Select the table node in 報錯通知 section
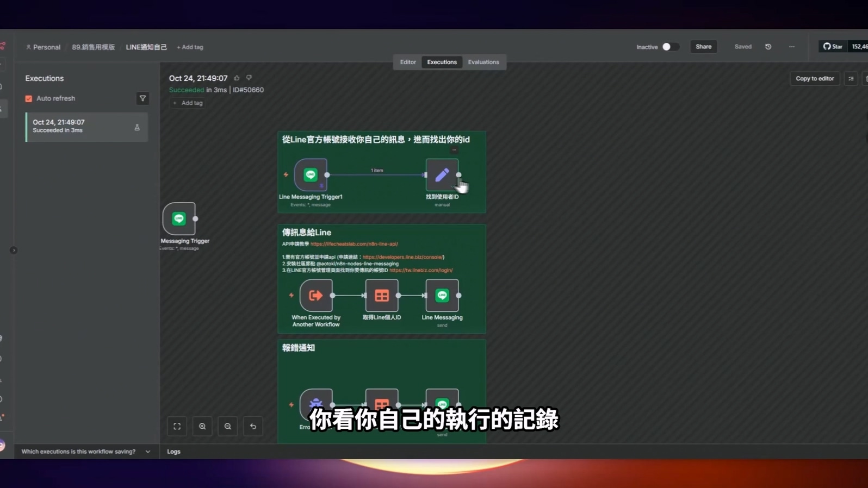 382,404
